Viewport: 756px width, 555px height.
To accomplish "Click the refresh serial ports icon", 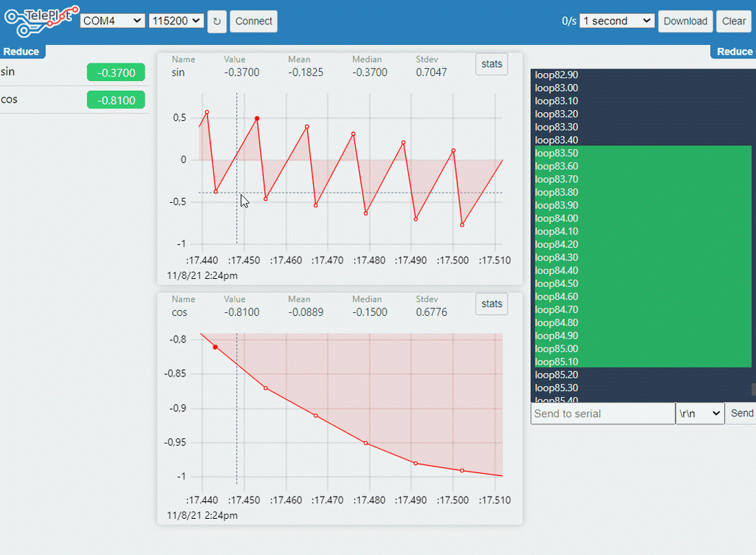I will point(217,21).
